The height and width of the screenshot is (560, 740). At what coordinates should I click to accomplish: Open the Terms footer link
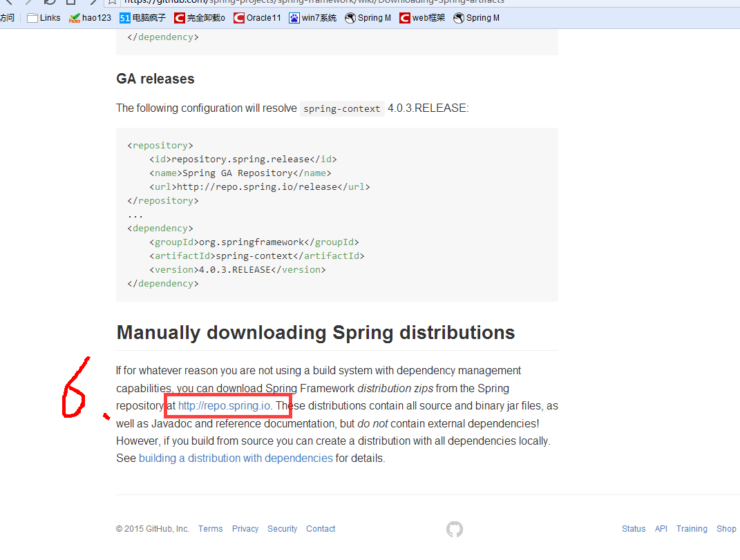click(211, 529)
